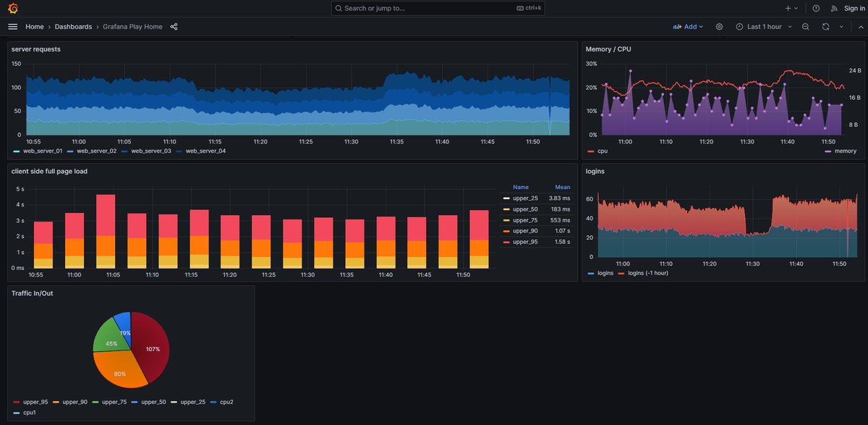
Task: Select upper_25 row in page load table
Action: tap(537, 198)
